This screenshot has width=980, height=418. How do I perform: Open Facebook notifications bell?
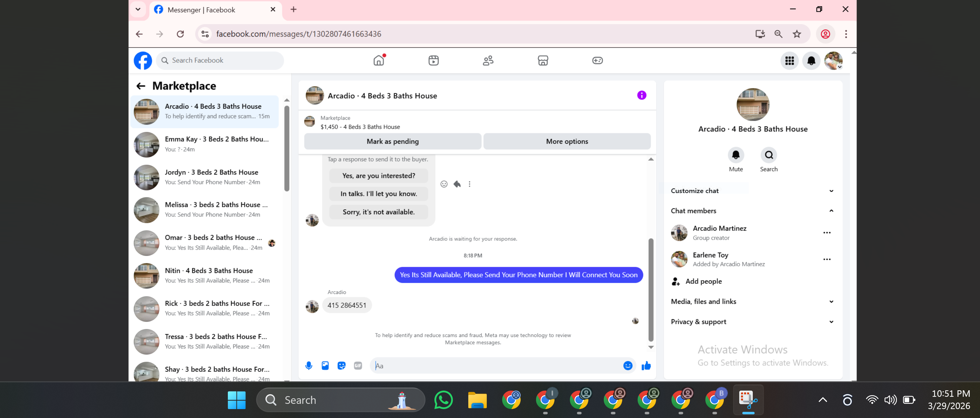tap(811, 60)
